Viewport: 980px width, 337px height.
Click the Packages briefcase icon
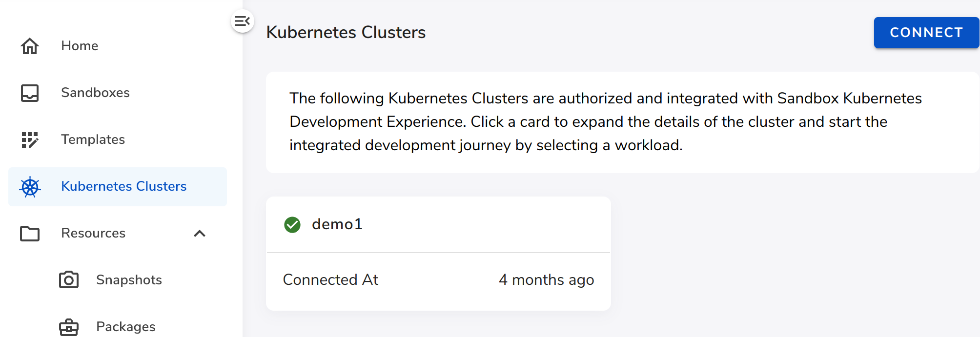(69, 327)
